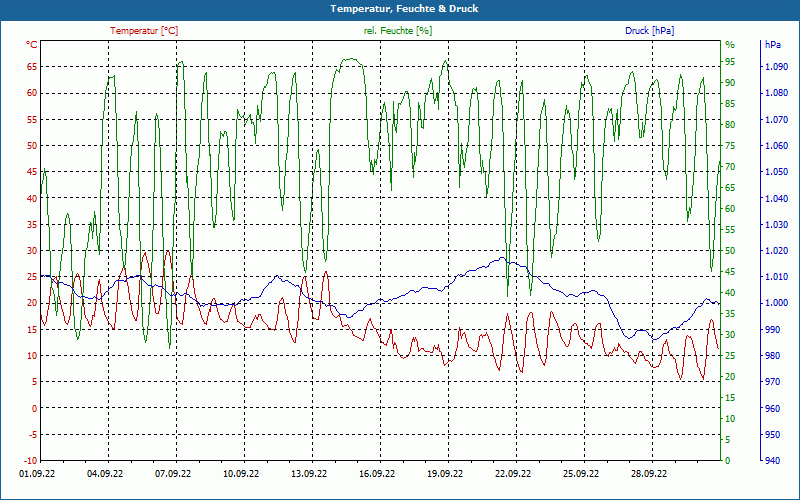Image resolution: width=800 pixels, height=500 pixels.
Task: Click the '%' unit label on humidity axis
Action: [730, 45]
